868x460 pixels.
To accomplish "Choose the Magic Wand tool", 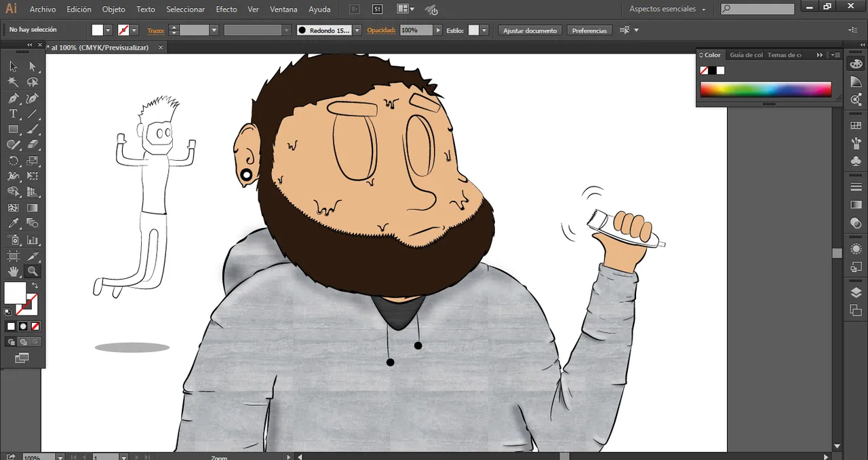I will [x=13, y=82].
